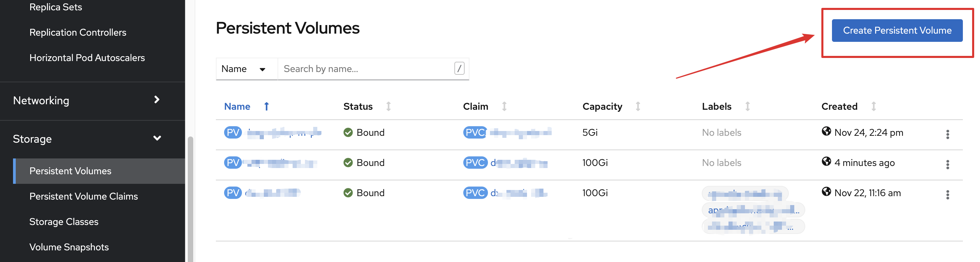Click the Created column sort icon
Viewport: 980px width, 262px height.
(x=873, y=107)
